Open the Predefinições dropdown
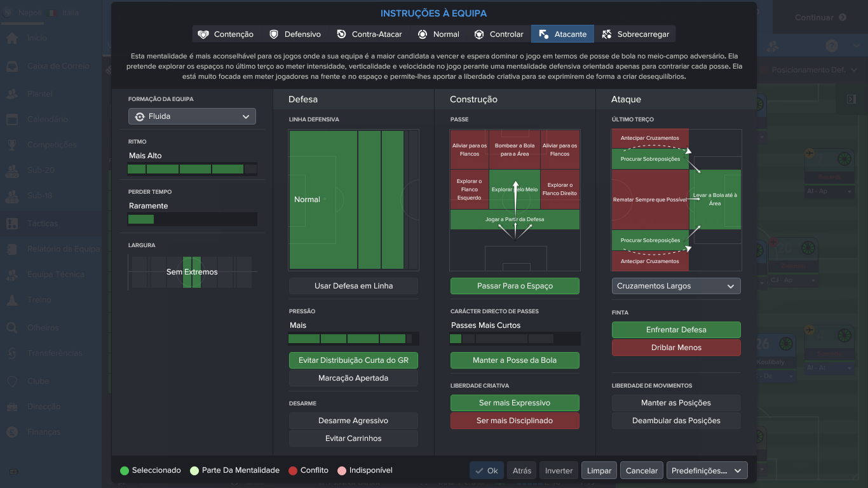The image size is (868, 488). [707, 471]
